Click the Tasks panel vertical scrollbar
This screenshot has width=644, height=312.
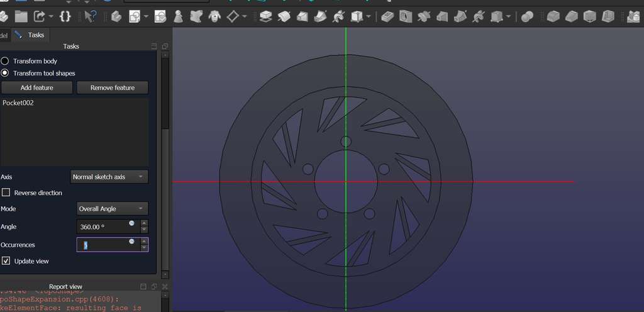click(165, 164)
